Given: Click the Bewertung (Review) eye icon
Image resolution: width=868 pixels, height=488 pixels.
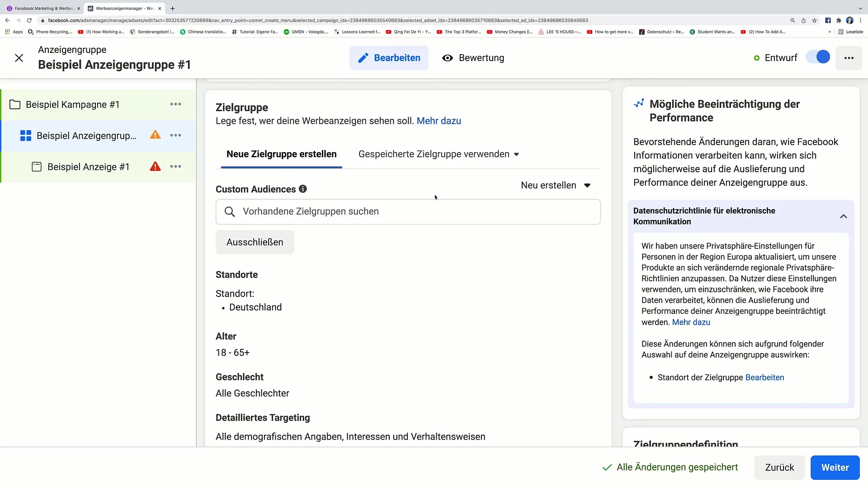Looking at the screenshot, I should click(x=449, y=57).
